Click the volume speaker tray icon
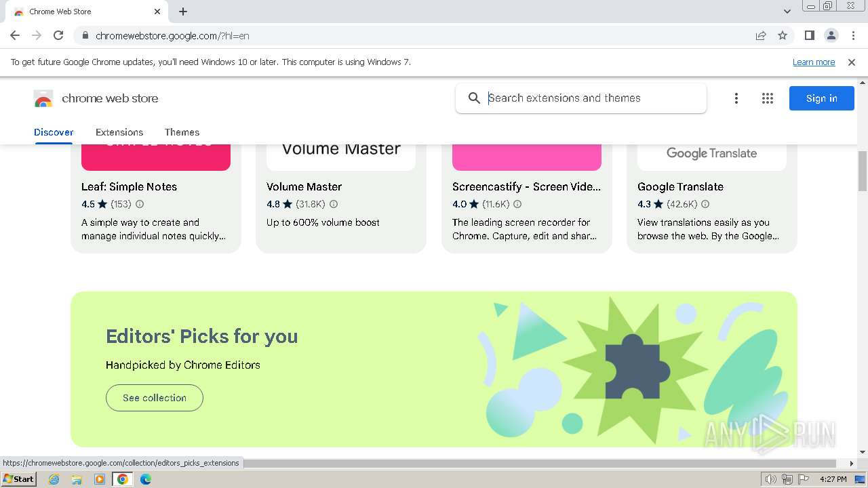 click(771, 479)
